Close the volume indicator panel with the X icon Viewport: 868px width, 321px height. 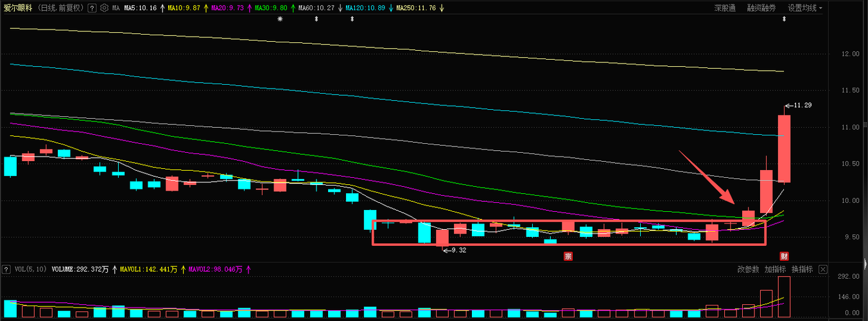pos(823,270)
